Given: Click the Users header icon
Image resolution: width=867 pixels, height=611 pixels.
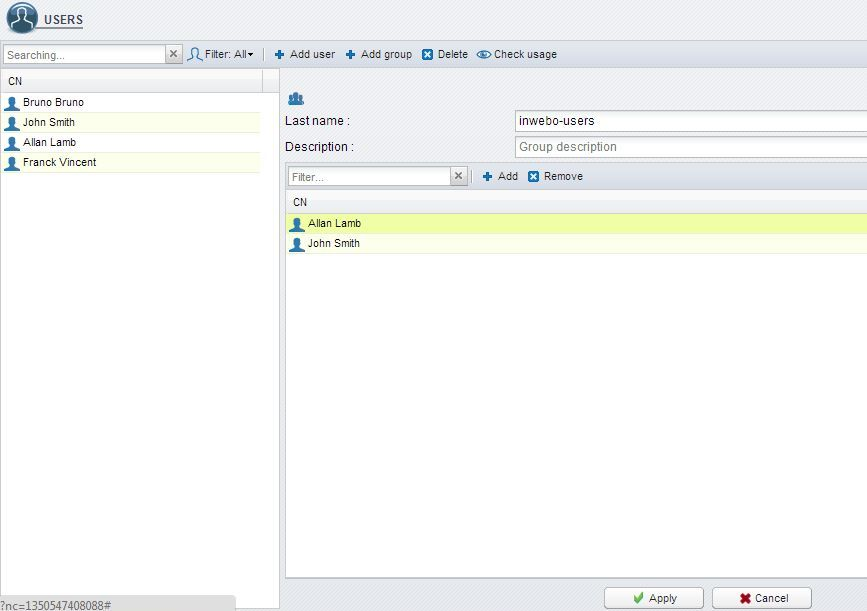Looking at the screenshot, I should click(22, 19).
